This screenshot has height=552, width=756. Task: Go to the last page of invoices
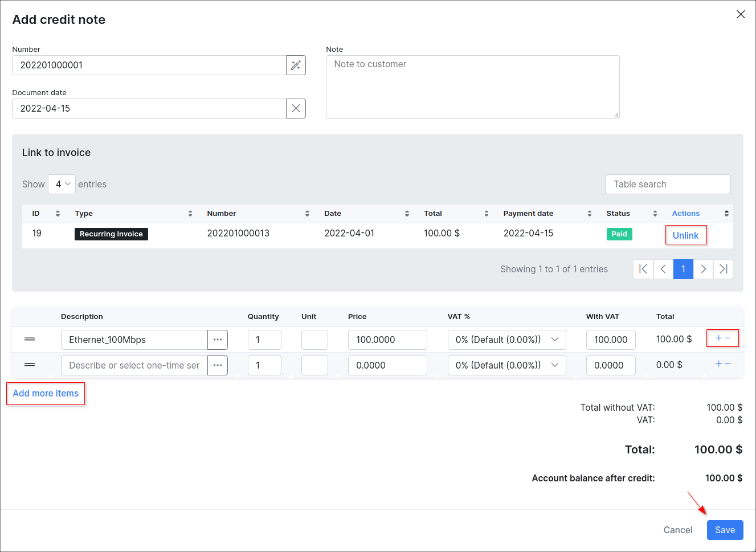pos(723,269)
